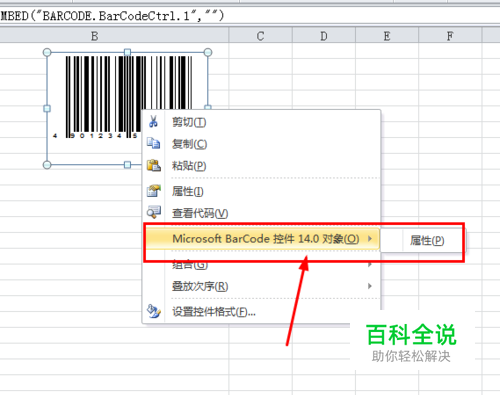Open Microsoft BarCode 控件 14.0 对象 submenu
The image size is (500, 395).
[x=262, y=239]
